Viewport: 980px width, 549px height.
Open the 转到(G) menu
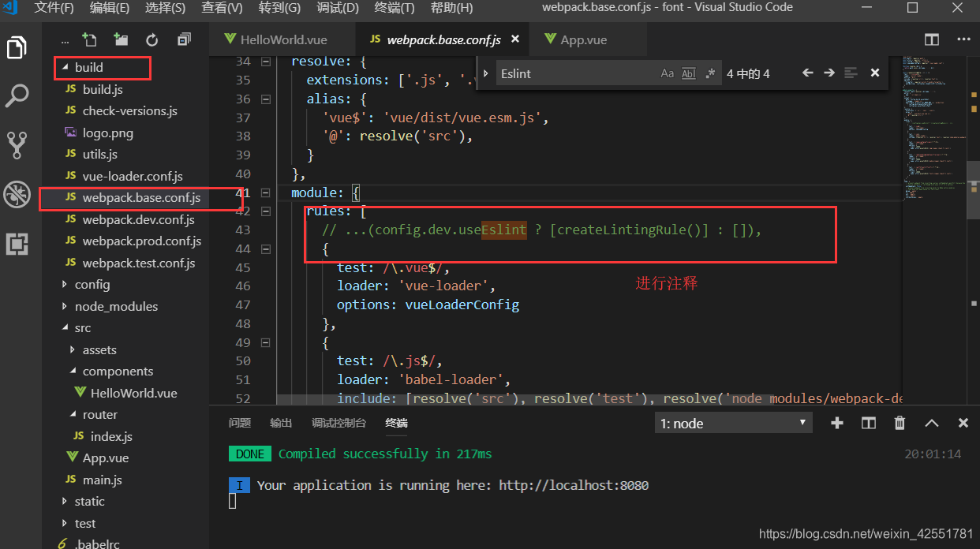pos(279,8)
